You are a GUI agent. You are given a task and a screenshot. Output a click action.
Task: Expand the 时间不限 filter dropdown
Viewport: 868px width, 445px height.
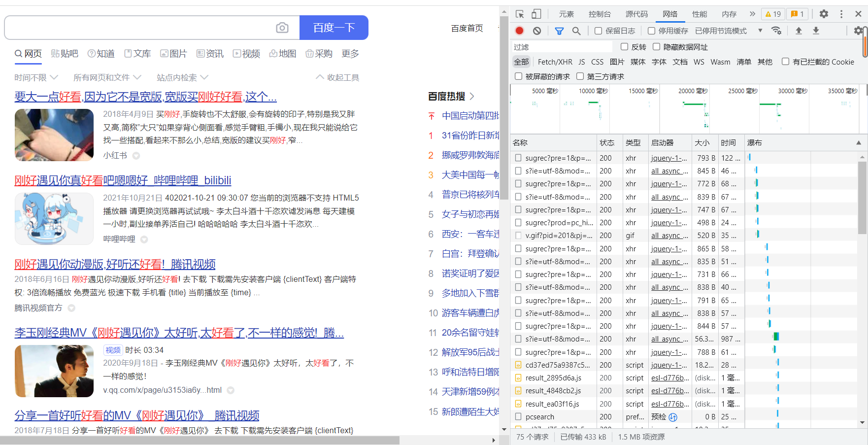36,77
